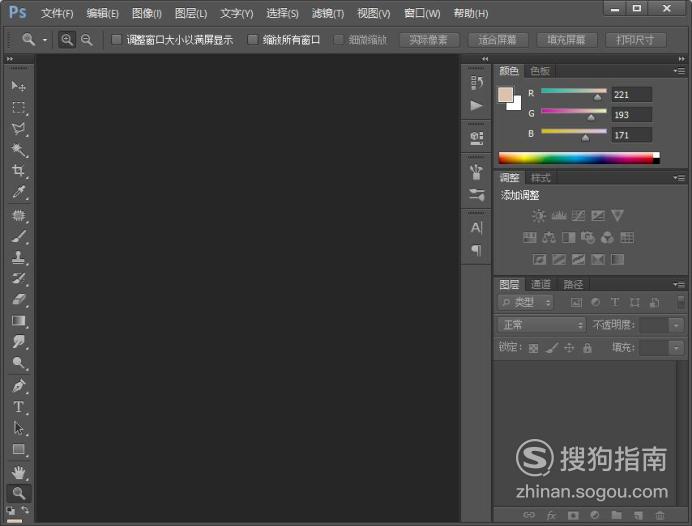Toggle lock image pixels brush icon
This screenshot has width=692, height=526.
[x=552, y=348]
